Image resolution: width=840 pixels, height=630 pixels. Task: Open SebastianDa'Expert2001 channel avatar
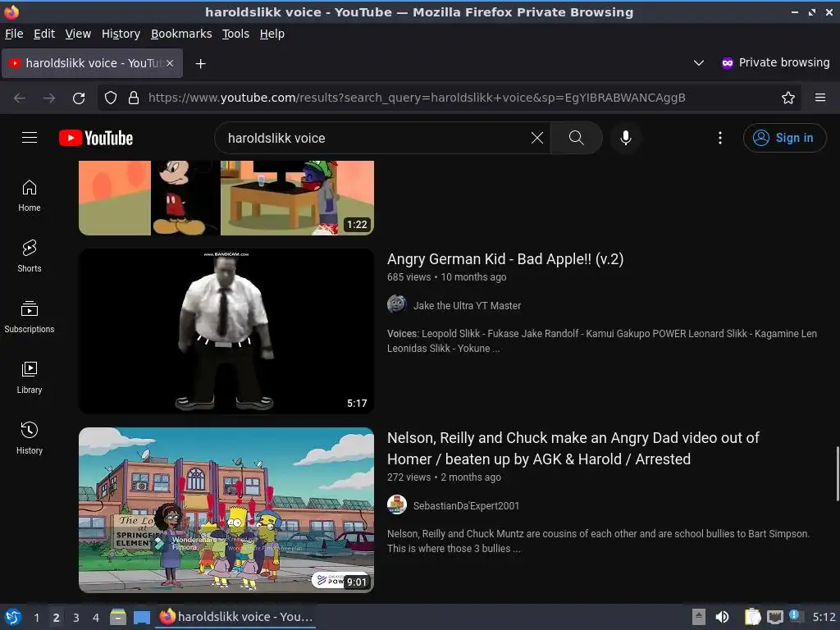pos(396,504)
